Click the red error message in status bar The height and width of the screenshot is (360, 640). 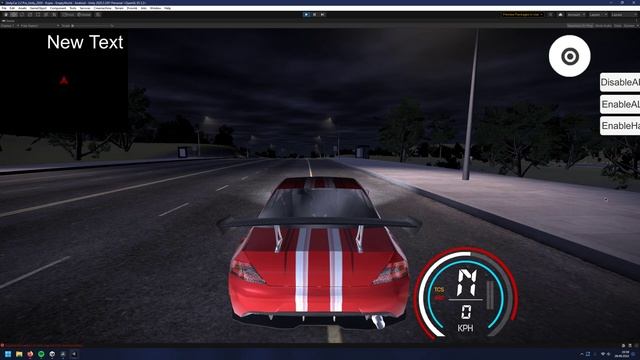click(x=43, y=345)
